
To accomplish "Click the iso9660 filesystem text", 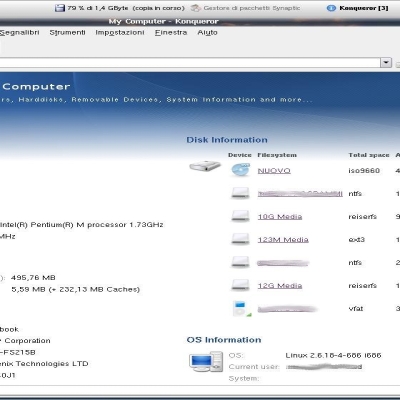I will 364,171.
